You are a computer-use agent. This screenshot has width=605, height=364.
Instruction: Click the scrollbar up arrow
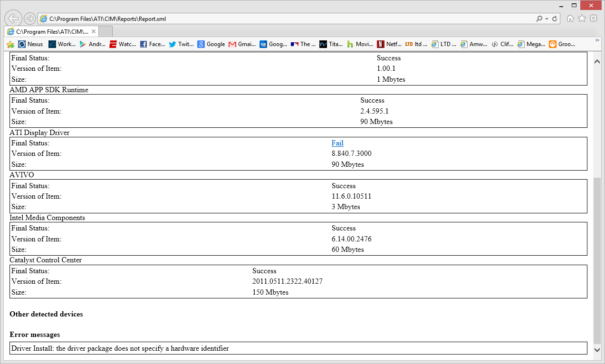(597, 61)
